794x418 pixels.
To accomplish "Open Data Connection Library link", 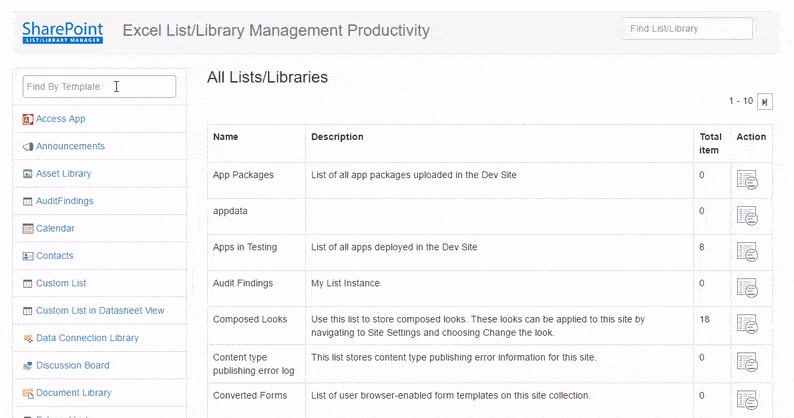I will click(x=87, y=337).
